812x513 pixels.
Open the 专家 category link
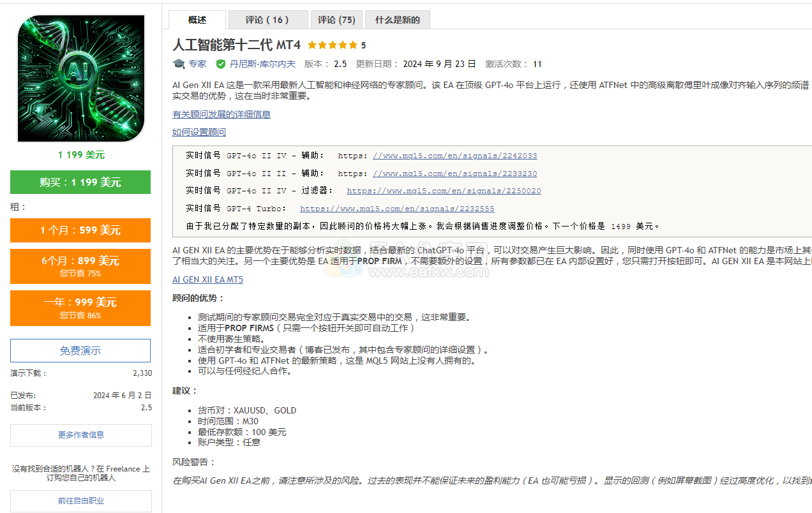(197, 64)
